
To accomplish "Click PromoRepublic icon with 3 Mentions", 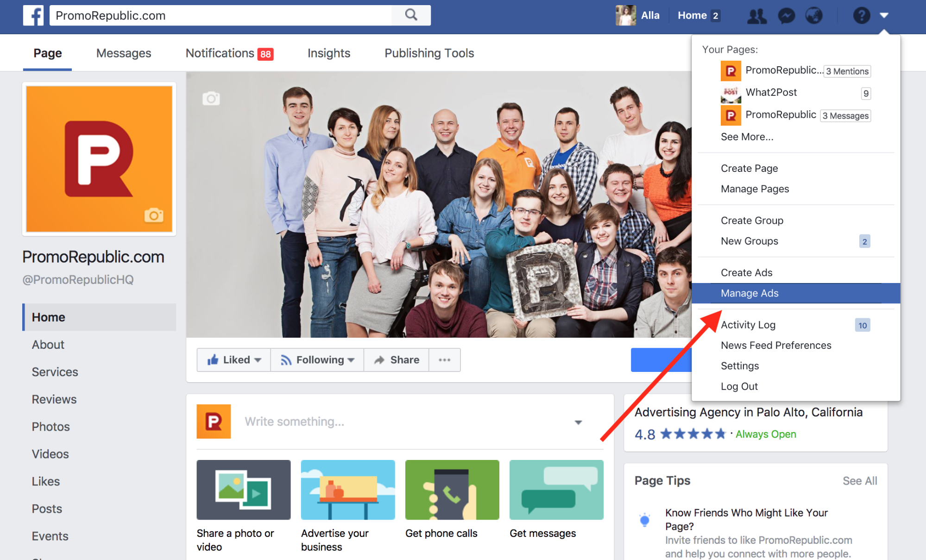I will 731,71.
